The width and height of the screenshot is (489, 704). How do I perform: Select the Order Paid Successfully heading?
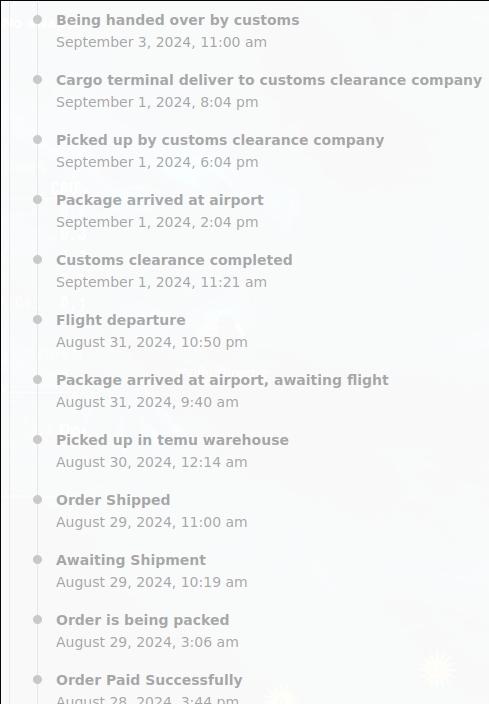(149, 680)
